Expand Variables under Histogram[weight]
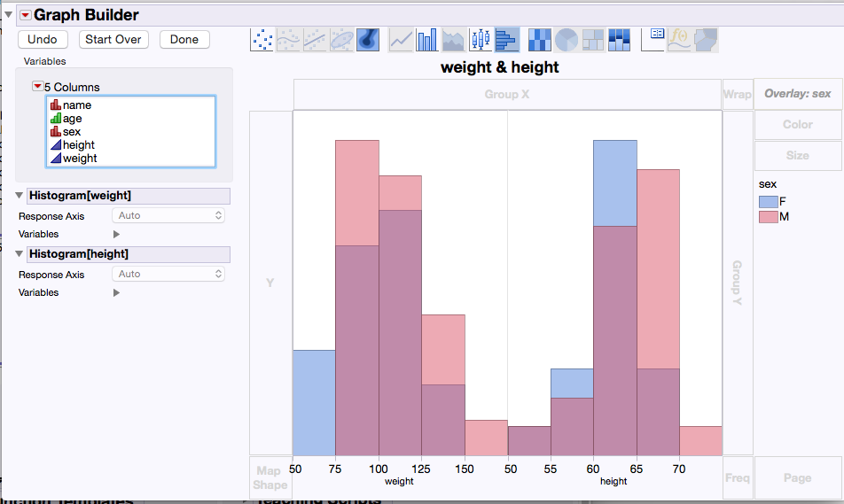The width and height of the screenshot is (844, 504). tap(116, 234)
